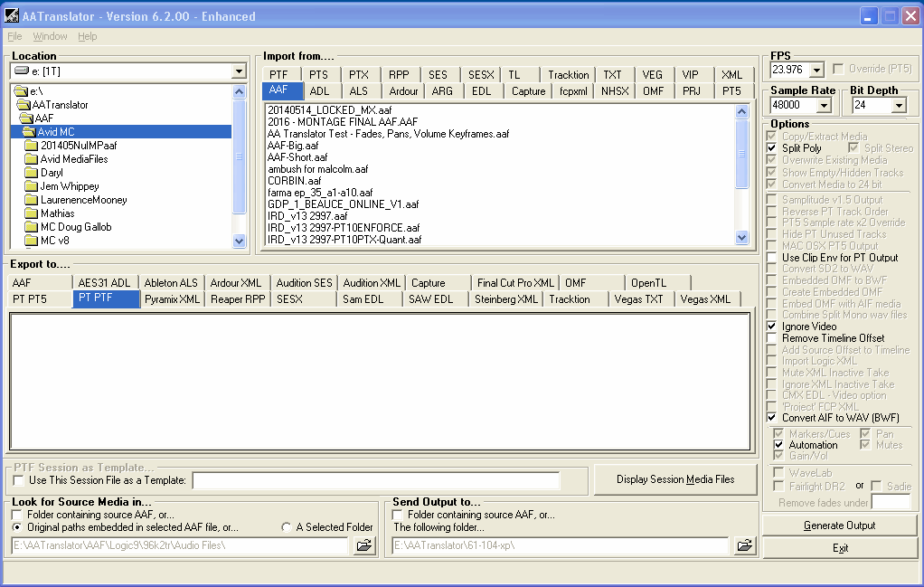Viewport: 924px width, 587px height.
Task: Open the Bit Depth dropdown
Action: coord(899,106)
